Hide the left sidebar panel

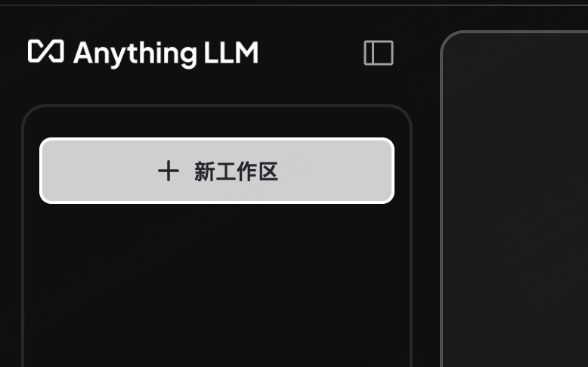point(379,53)
